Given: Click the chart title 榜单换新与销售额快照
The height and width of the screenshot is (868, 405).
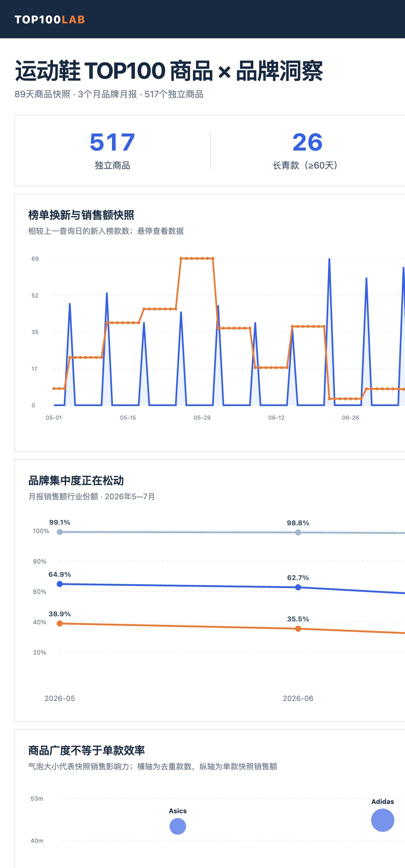Looking at the screenshot, I should 81,215.
